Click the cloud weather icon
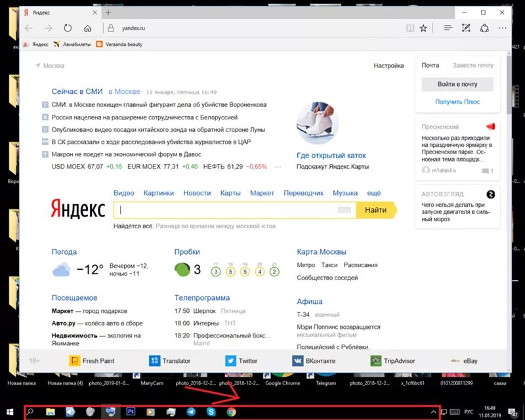The width and height of the screenshot is (525, 420). 62,270
